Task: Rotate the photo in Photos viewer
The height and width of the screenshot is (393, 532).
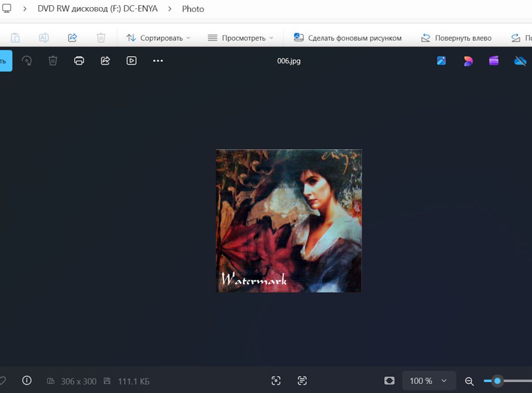Action: [x=27, y=61]
